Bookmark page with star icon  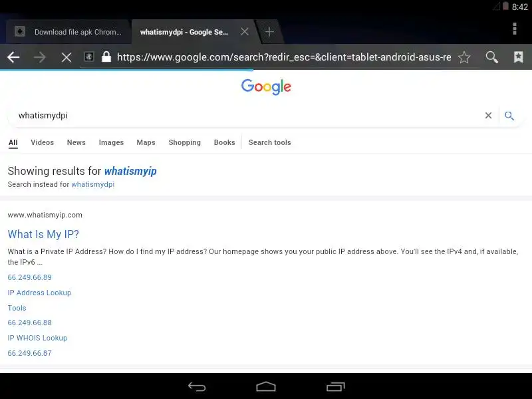pos(464,57)
